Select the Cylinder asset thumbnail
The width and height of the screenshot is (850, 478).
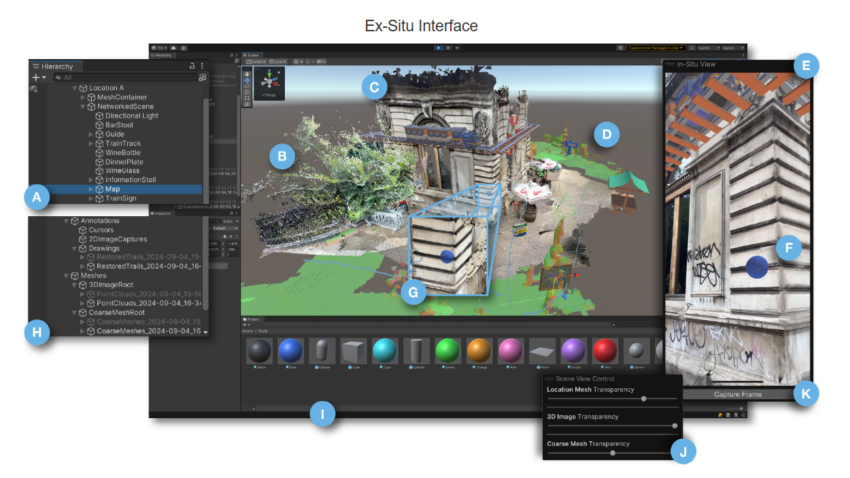click(416, 352)
